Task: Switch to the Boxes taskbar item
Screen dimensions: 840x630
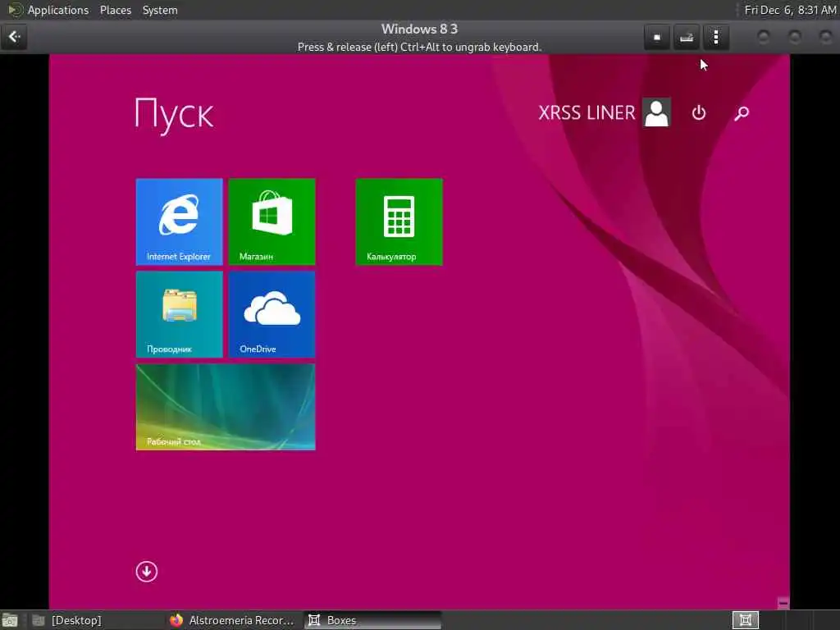Action: point(373,620)
